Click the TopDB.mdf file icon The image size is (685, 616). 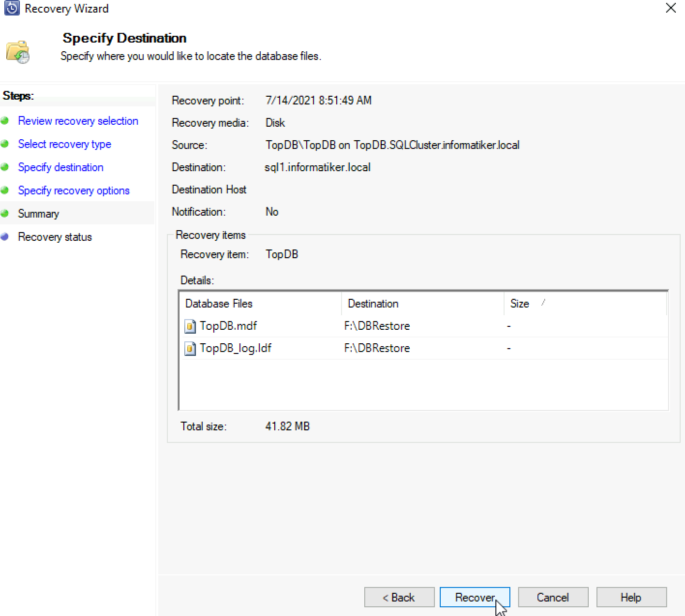click(x=190, y=326)
